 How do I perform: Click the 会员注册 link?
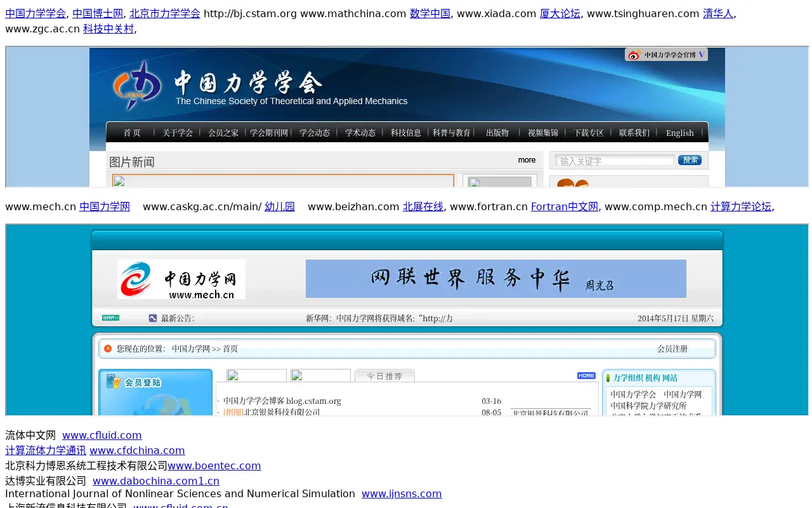pyautogui.click(x=672, y=349)
